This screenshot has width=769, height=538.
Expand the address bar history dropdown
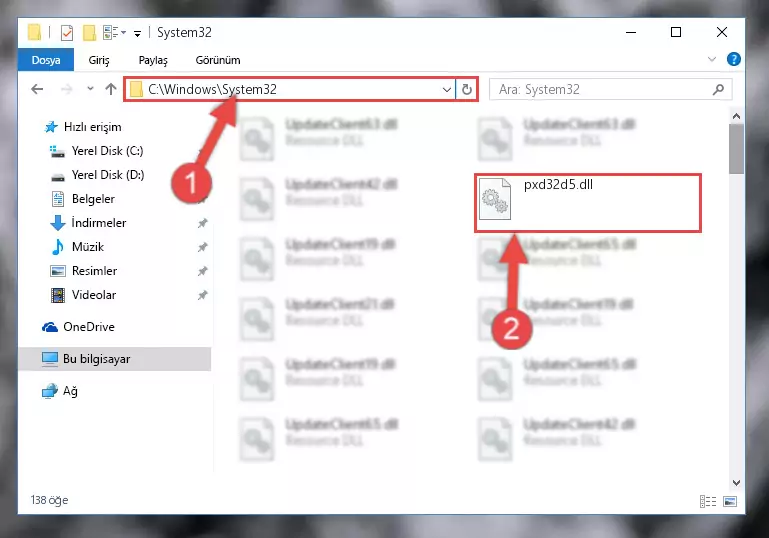(446, 89)
